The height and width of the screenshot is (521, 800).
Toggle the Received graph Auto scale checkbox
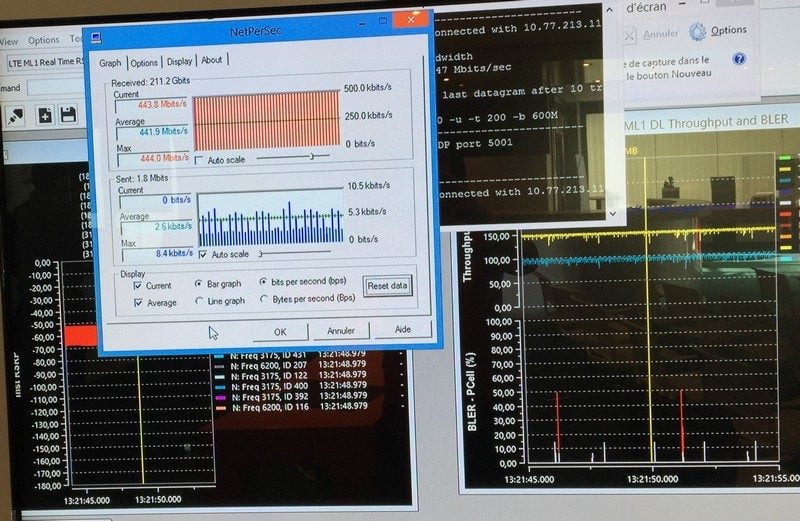coord(199,160)
